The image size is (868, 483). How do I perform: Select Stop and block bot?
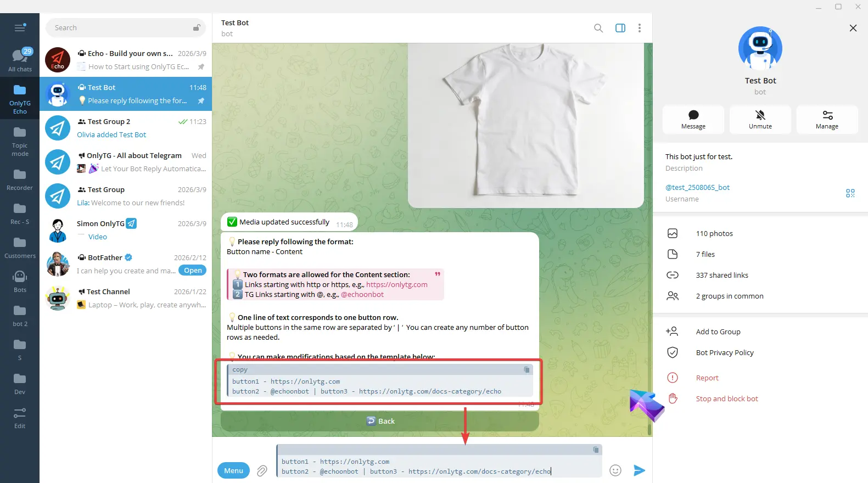coord(726,398)
